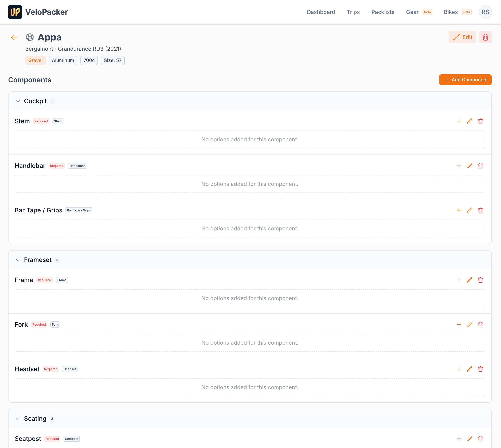Image resolution: width=501 pixels, height=448 pixels.
Task: Delete the Headset component
Action: pos(480,369)
